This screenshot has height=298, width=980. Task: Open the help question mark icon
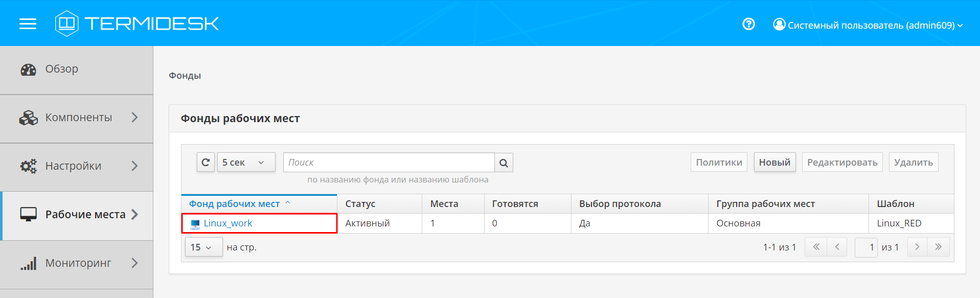click(748, 24)
